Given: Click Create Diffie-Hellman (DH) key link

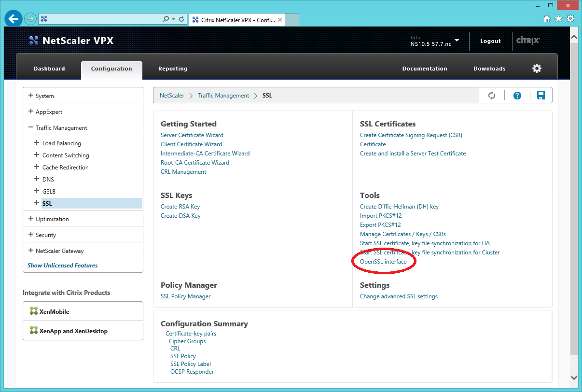Looking at the screenshot, I should tap(399, 207).
